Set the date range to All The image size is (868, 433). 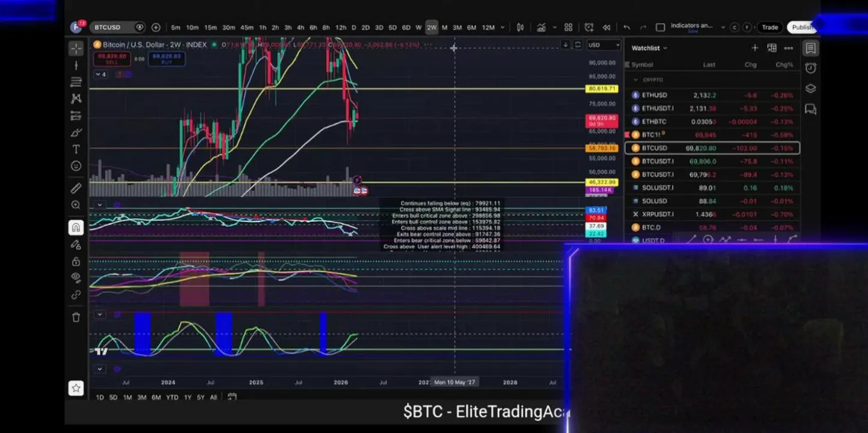point(213,397)
